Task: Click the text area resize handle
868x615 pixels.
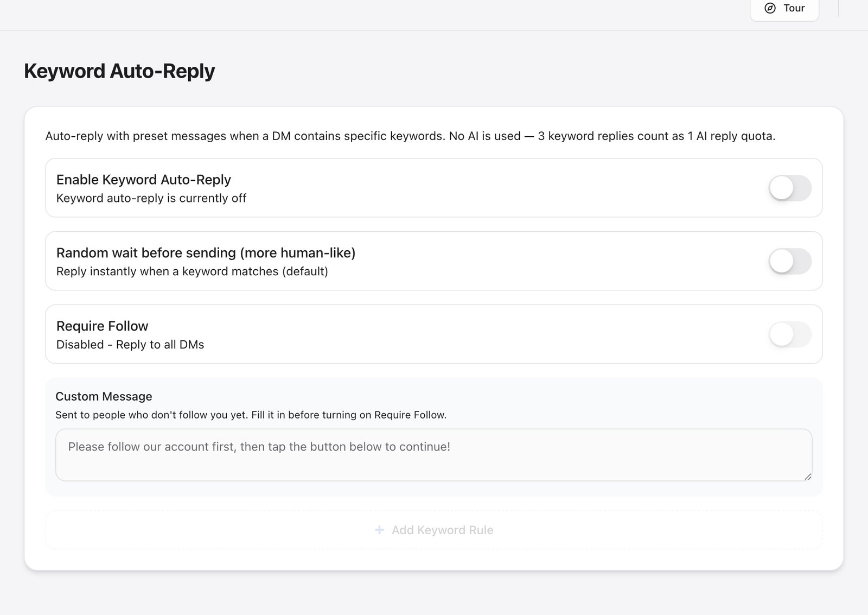Action: point(808,477)
